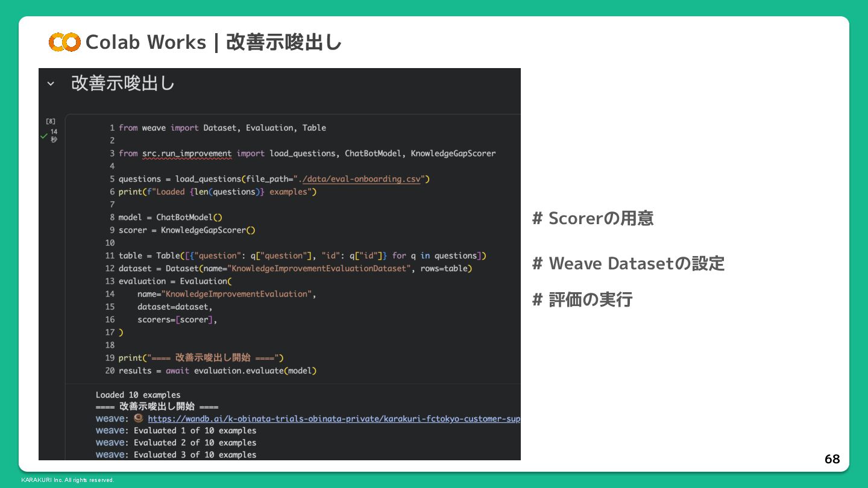Click the "# Weave Datasetの設定" annotation
Screen dimensions: 868x488
coord(629,263)
